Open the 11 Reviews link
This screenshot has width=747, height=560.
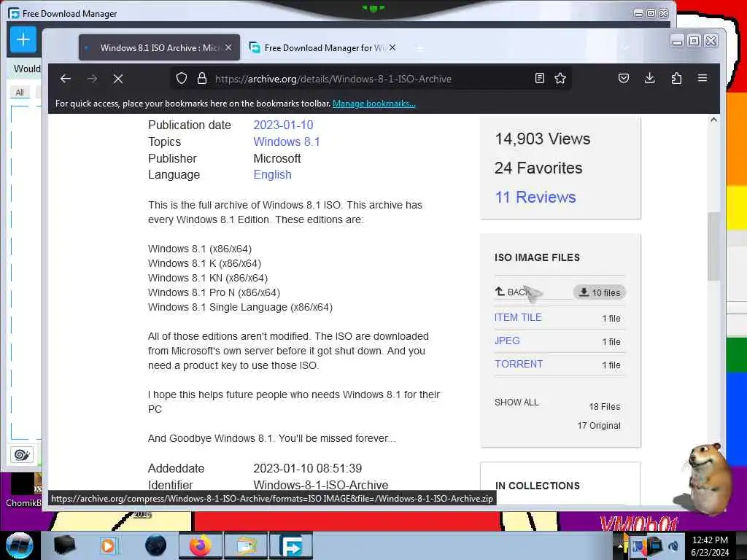pos(535,197)
